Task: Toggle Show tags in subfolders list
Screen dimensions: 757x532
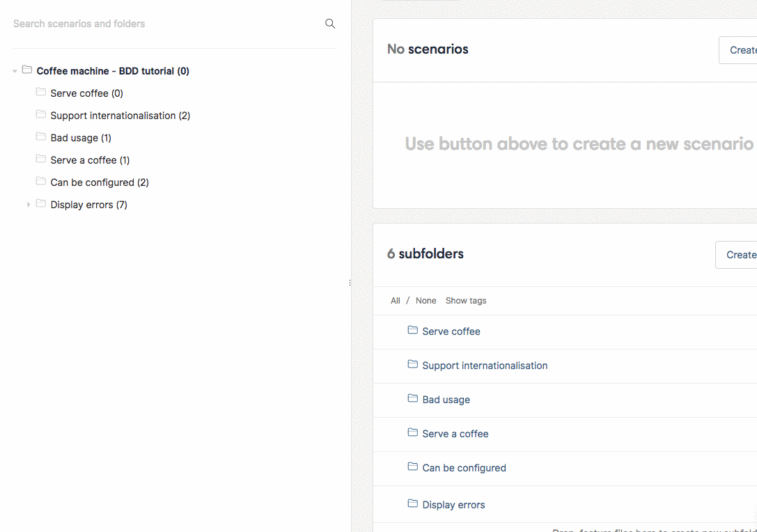Action: (466, 301)
